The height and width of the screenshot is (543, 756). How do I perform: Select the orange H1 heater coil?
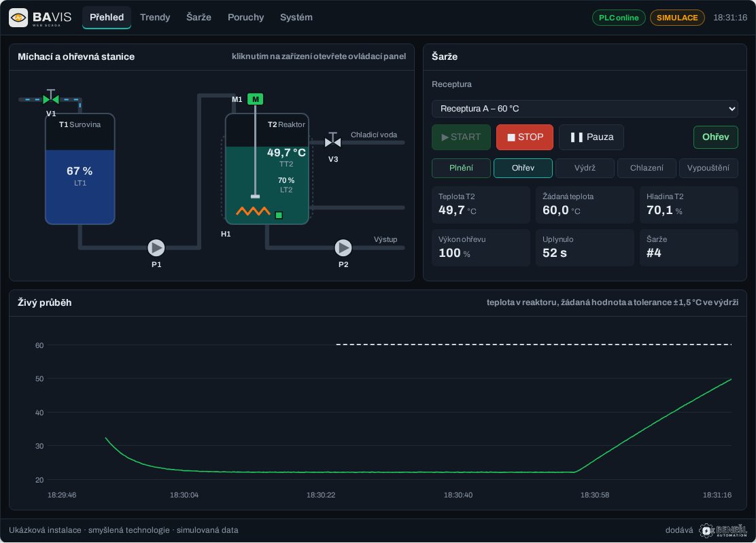pyautogui.click(x=253, y=211)
